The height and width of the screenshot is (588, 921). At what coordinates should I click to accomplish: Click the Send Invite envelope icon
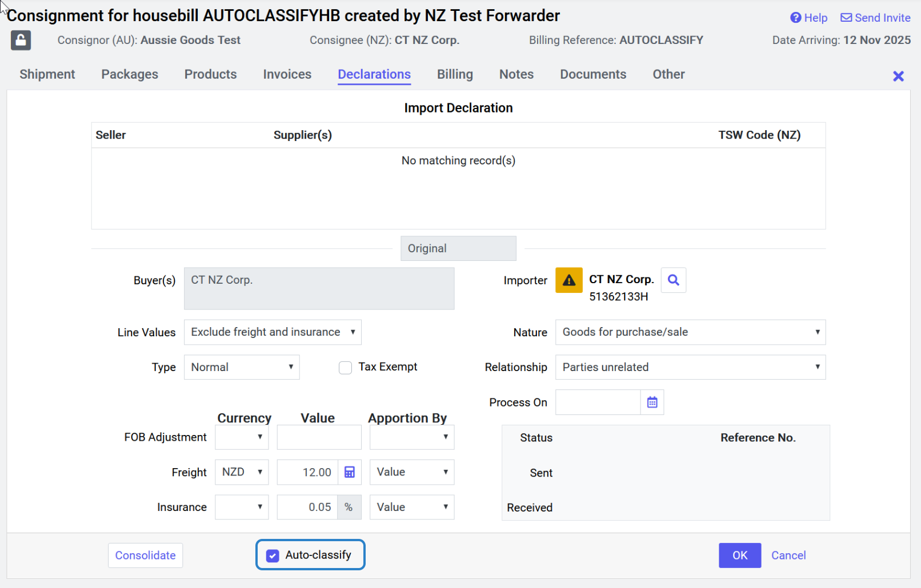pyautogui.click(x=846, y=18)
